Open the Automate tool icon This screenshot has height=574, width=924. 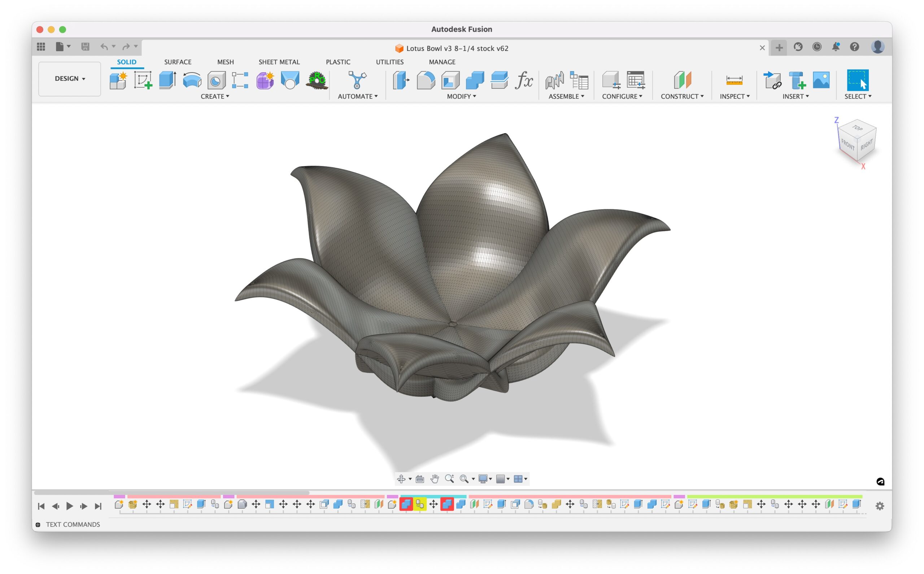[x=357, y=80]
